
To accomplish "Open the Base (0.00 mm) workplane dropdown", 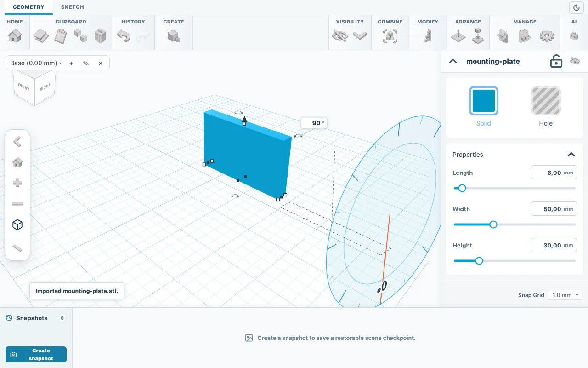I will coord(36,63).
